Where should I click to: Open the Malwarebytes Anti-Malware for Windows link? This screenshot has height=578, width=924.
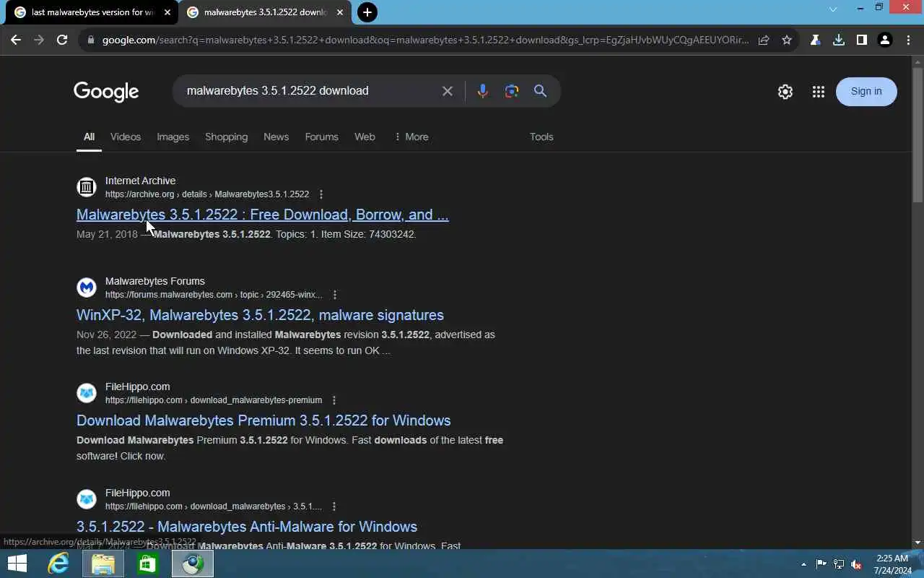(247, 527)
